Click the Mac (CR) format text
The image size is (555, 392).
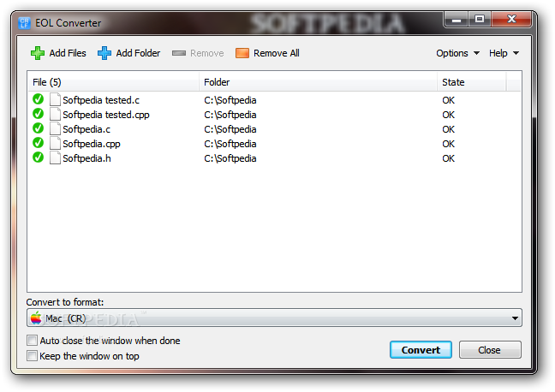point(66,318)
